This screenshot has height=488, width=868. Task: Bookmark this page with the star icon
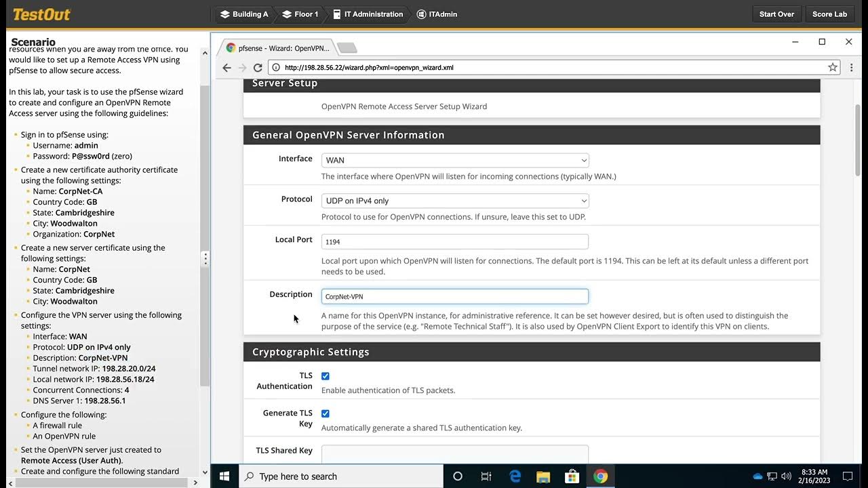(x=833, y=68)
